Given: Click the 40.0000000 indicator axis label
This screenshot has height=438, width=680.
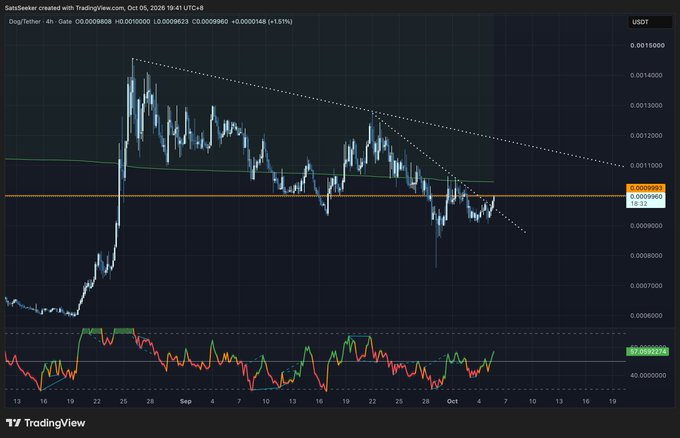Looking at the screenshot, I should pyautogui.click(x=648, y=376).
